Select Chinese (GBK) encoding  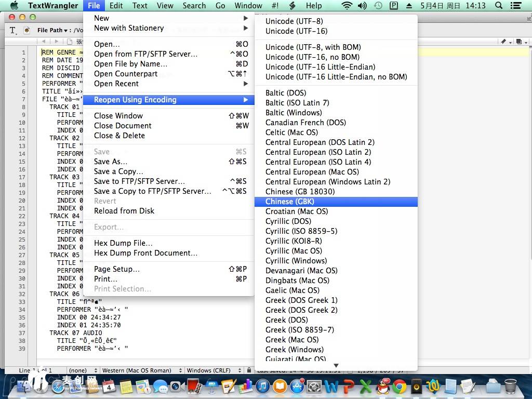click(x=290, y=202)
